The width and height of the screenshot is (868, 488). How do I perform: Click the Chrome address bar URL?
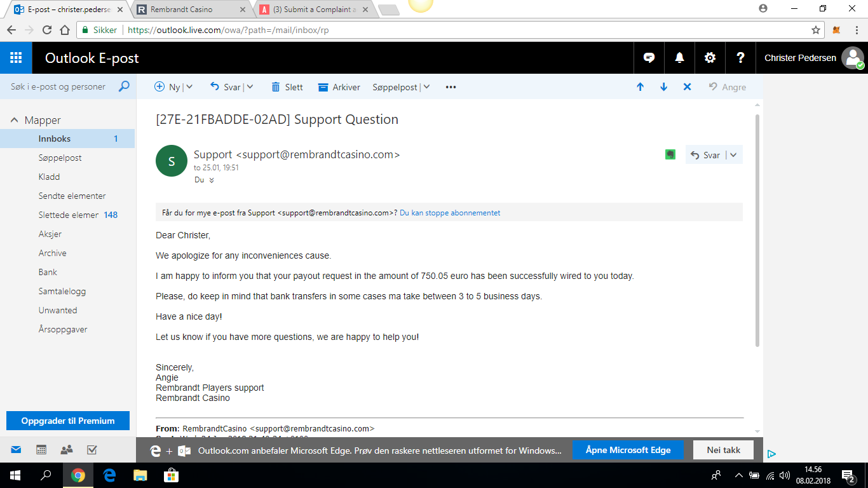228,30
